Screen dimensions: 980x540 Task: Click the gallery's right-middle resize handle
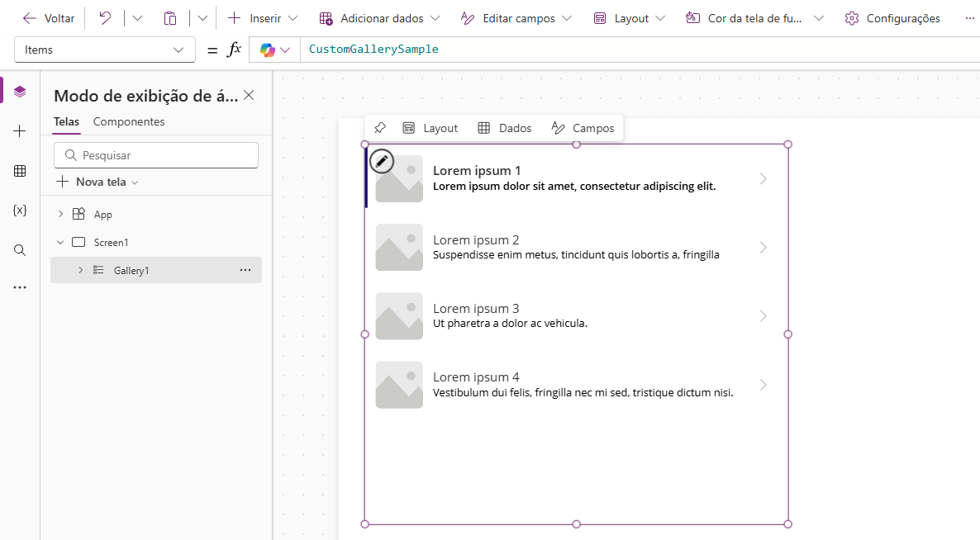pyautogui.click(x=787, y=334)
